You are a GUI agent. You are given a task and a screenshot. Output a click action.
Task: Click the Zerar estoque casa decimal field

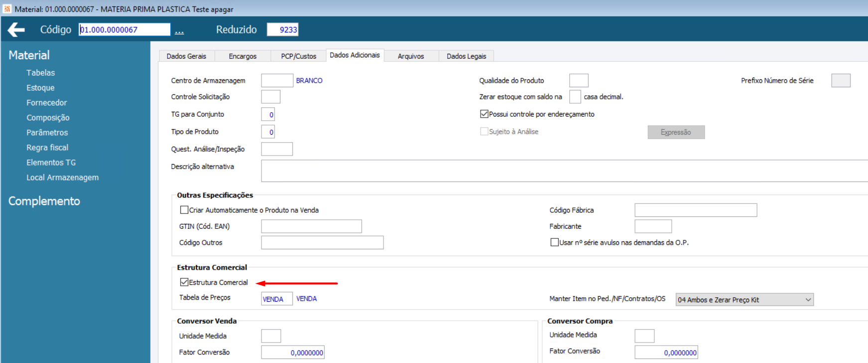point(575,97)
